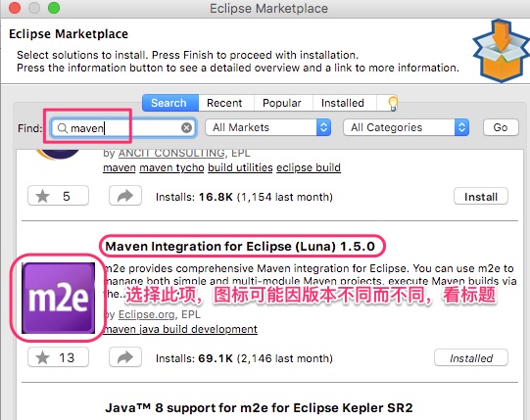Click the maven java build development tags
Viewport: 530px width, 420px height.
pyautogui.click(x=180, y=329)
